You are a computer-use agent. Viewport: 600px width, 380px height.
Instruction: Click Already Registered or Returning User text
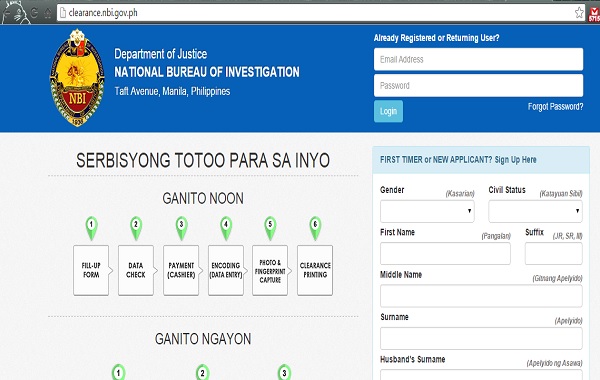coord(437,38)
